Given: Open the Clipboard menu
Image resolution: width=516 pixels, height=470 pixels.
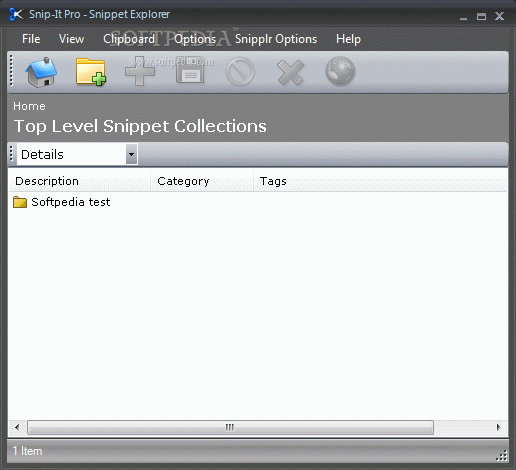Looking at the screenshot, I should click(129, 39).
